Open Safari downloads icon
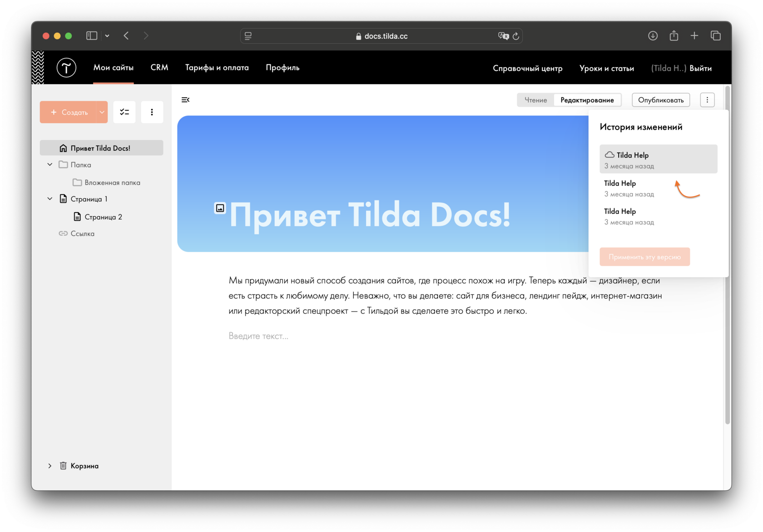The image size is (763, 532). point(653,35)
